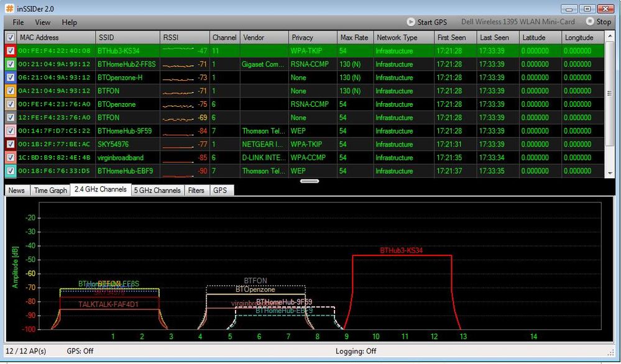Toggle checkbox for MAC 00:FE:F4:23:76:A0
The image size is (621, 364).
(11, 104)
